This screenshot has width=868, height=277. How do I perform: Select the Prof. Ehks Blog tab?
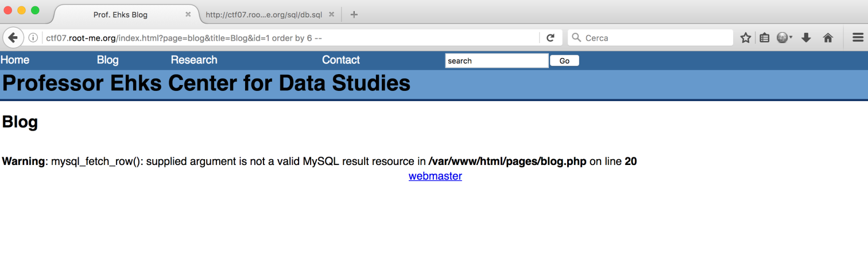tap(121, 14)
